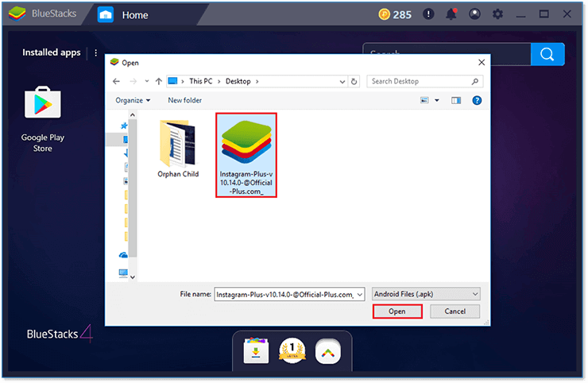
Task: Click the App Center download icon in dock
Action: point(256,351)
